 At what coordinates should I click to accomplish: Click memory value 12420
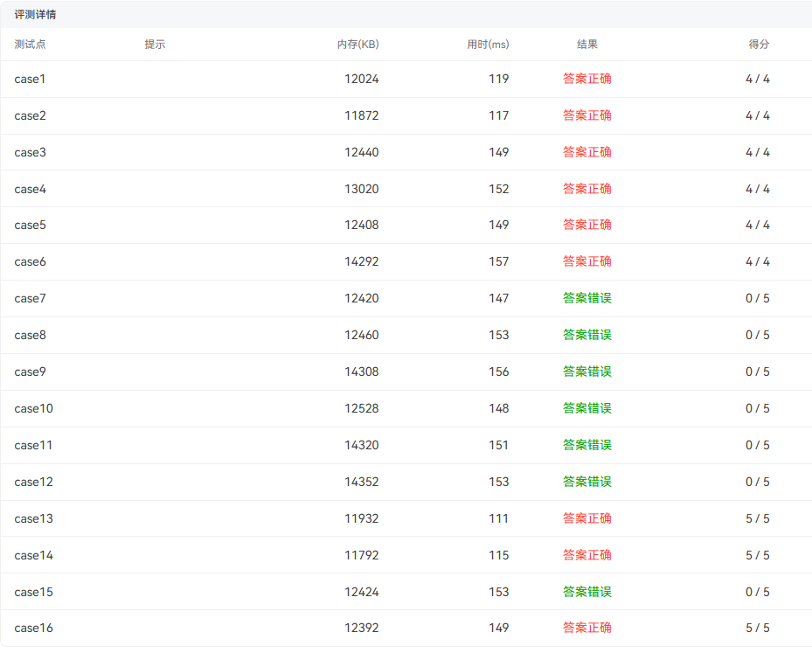tap(362, 298)
